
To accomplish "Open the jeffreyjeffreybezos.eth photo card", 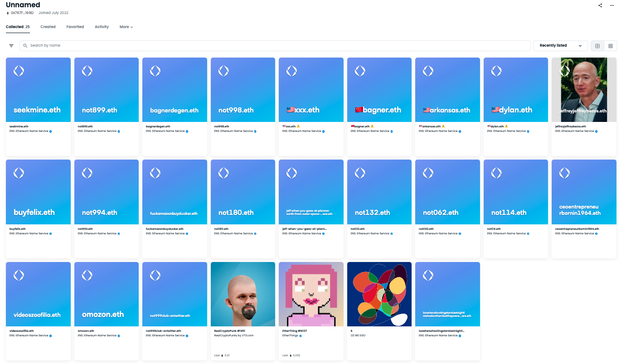I will point(584,90).
